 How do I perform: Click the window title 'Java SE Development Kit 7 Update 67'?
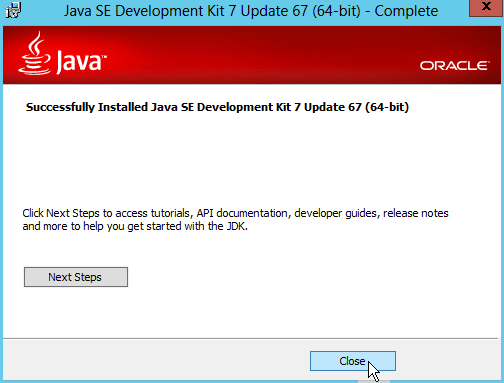click(x=251, y=11)
